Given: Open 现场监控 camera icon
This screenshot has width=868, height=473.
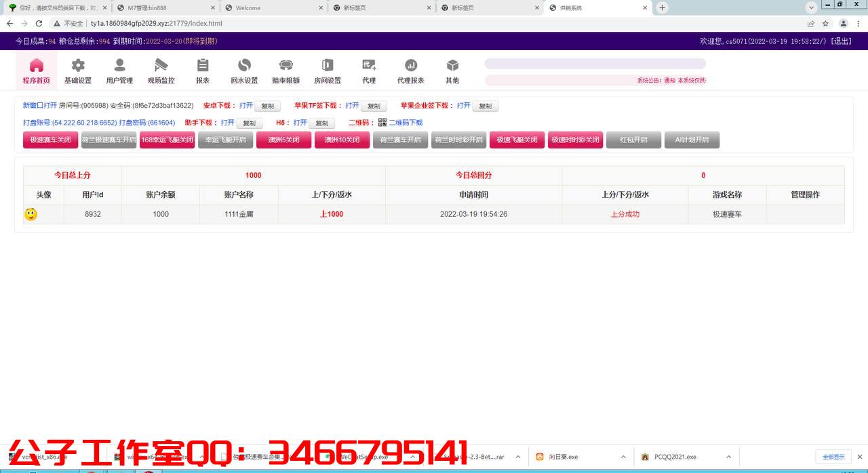Looking at the screenshot, I should pos(161,66).
